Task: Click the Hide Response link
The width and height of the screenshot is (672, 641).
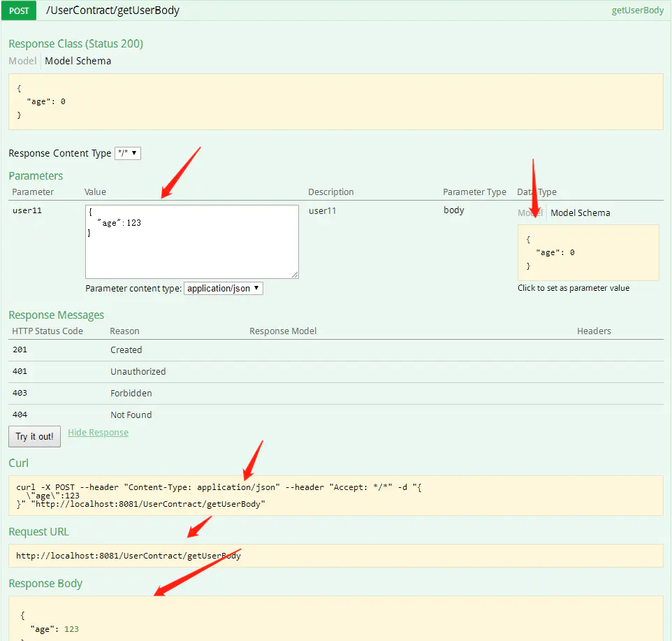Action: (x=98, y=433)
